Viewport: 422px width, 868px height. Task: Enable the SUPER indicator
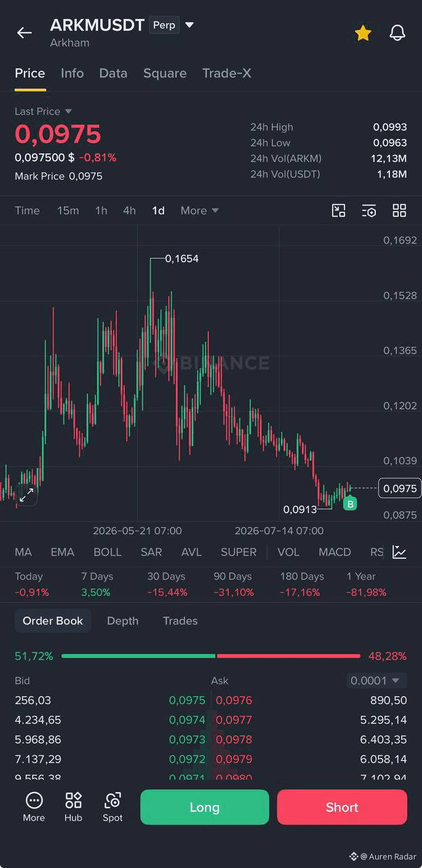(x=239, y=552)
